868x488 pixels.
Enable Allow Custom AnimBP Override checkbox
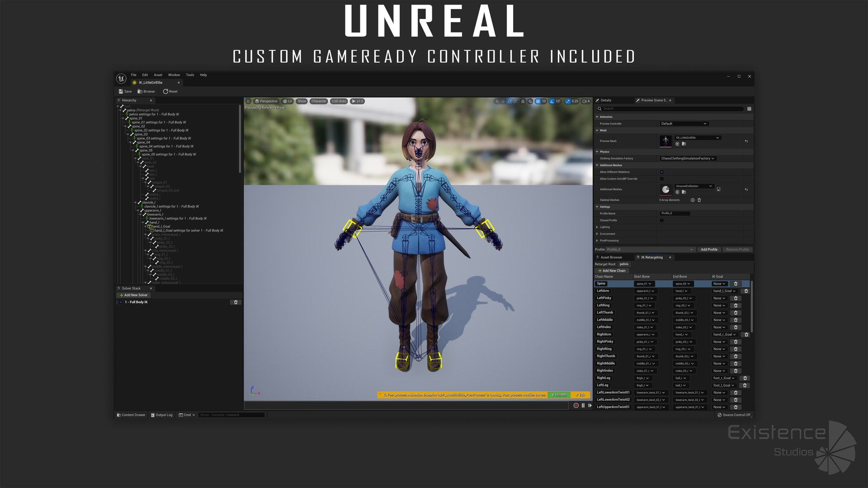661,178
